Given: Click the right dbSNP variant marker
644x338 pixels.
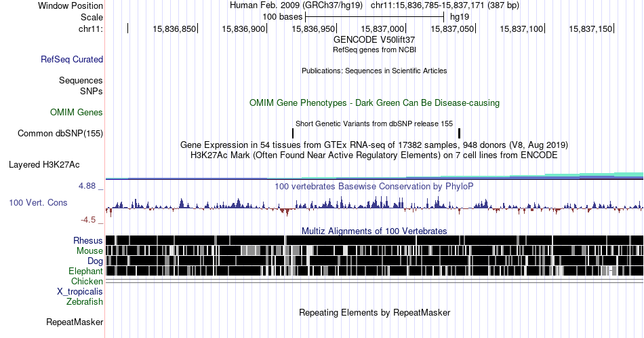Looking at the screenshot, I should 459,133.
